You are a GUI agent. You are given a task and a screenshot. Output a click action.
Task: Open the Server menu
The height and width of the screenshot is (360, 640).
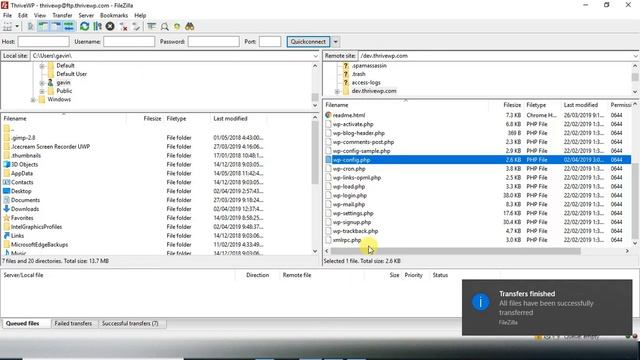[x=86, y=15]
